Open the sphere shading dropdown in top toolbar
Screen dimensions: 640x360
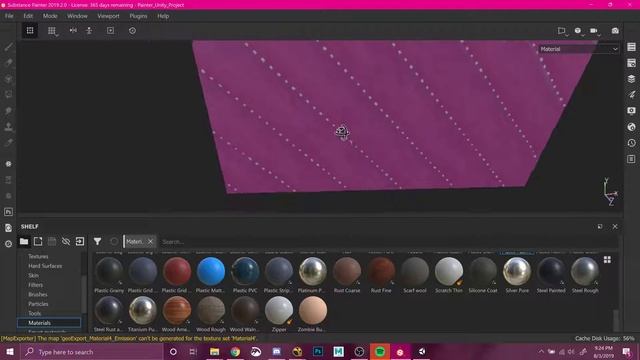coord(579,31)
